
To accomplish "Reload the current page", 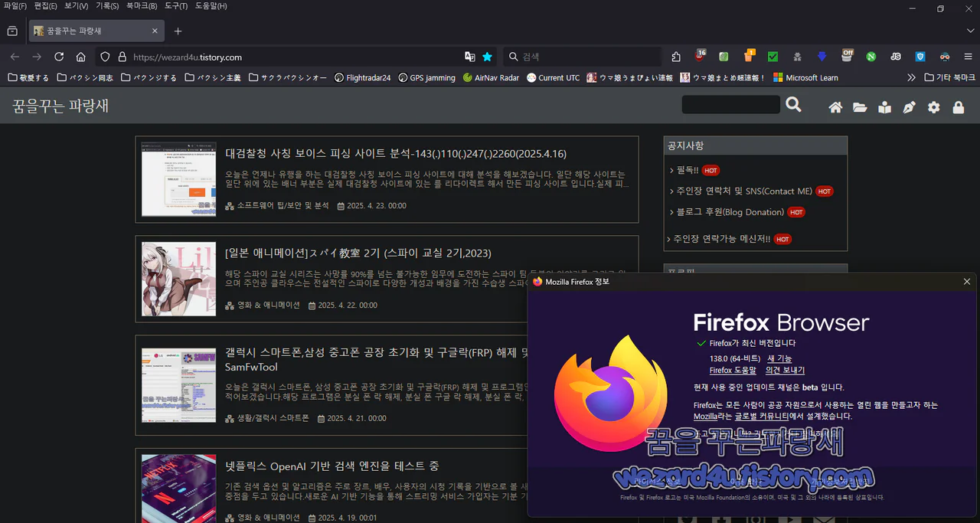I will click(59, 57).
